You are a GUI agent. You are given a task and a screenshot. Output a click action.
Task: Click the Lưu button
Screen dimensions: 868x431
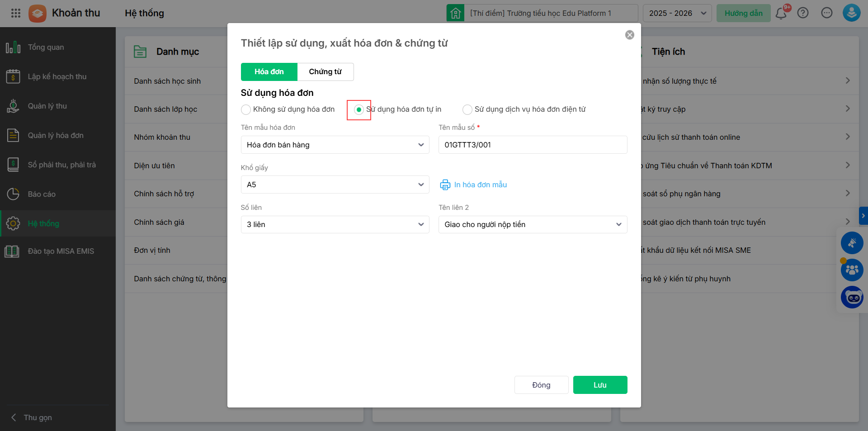coord(600,385)
